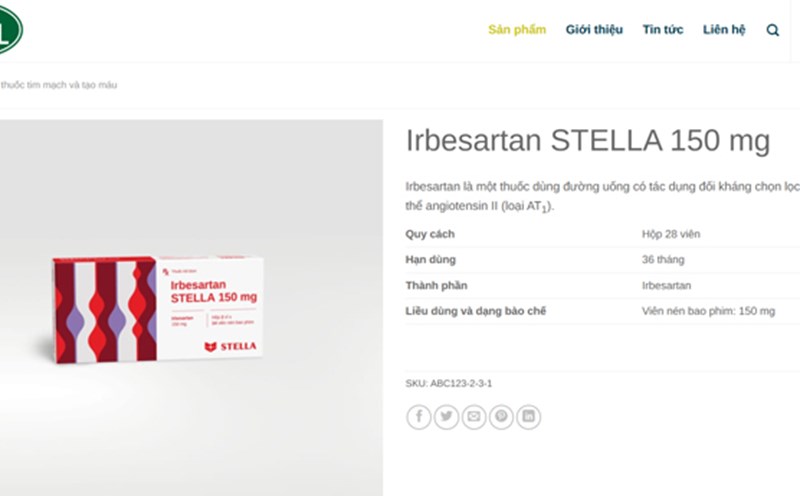This screenshot has height=496, width=800.
Task: Click the Irbesartan STELLA 150 mg title
Action: [x=587, y=141]
